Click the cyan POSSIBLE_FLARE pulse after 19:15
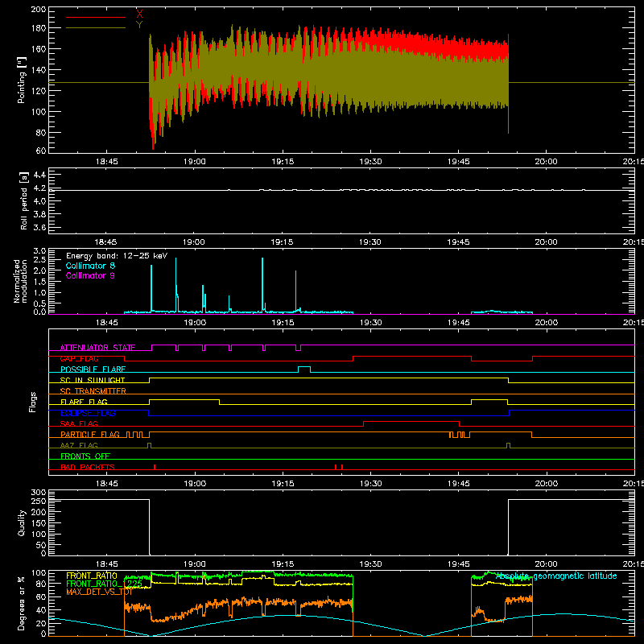This screenshot has height=644, width=644. (304, 369)
